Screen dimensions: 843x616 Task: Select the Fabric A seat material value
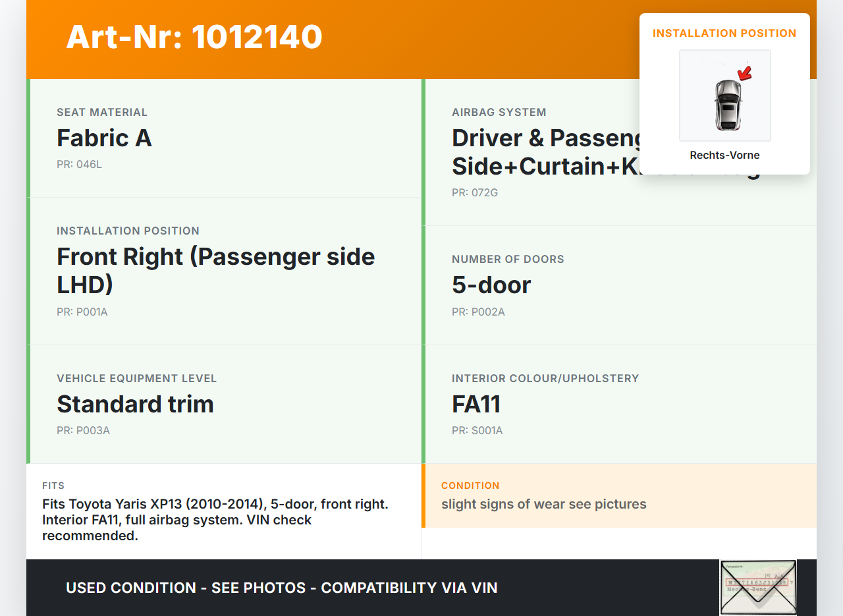(104, 138)
